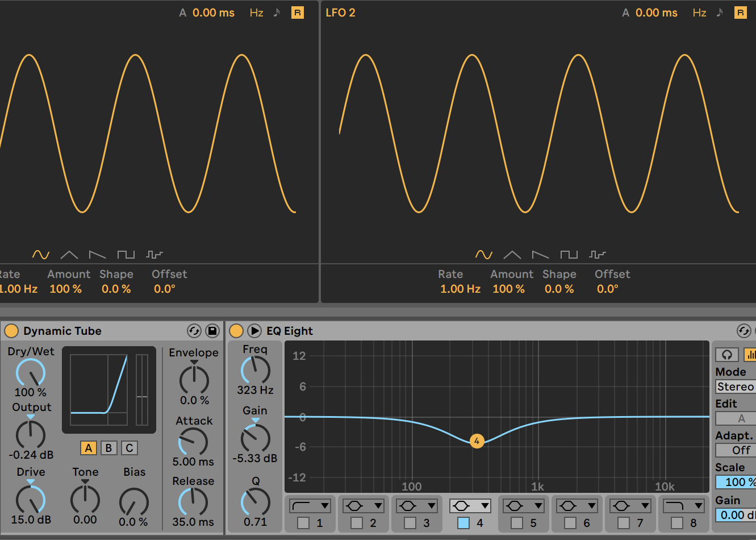Click Dynamic Tube hot-swap preset icon

[194, 331]
